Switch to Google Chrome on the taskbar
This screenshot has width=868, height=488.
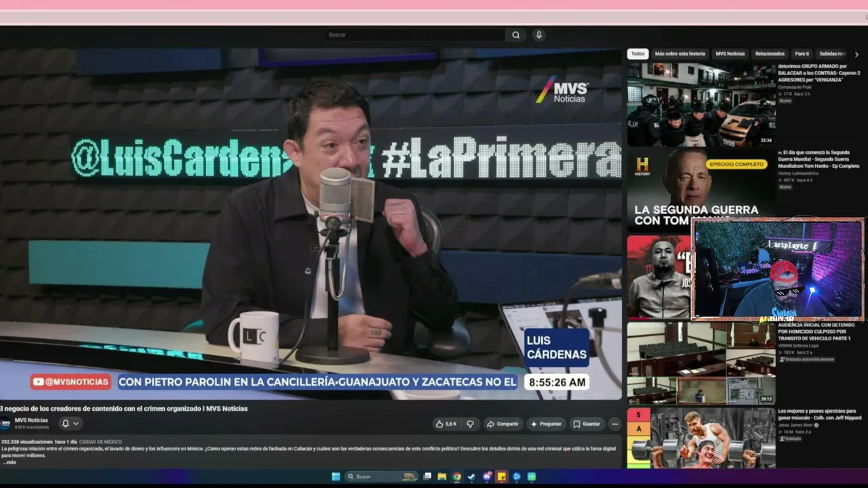click(457, 476)
